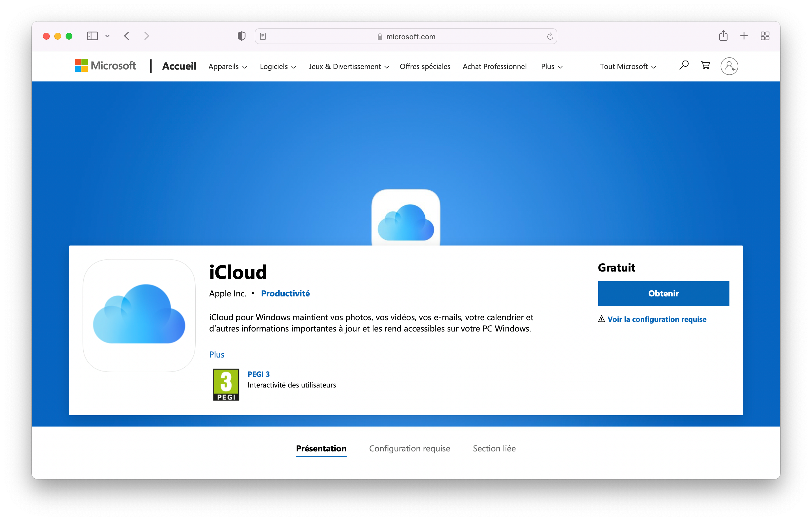Viewport: 812px width, 521px height.
Task: Open Achat Professionnel menu item
Action: pos(494,67)
